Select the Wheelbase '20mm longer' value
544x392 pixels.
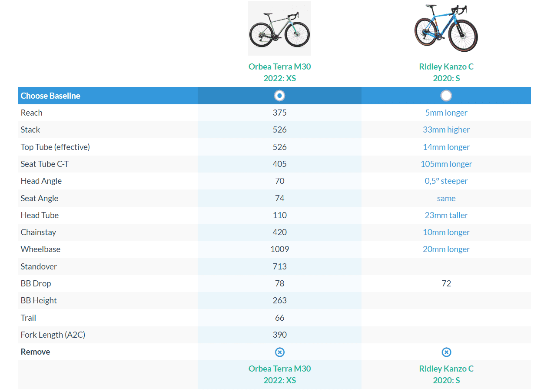(446, 249)
